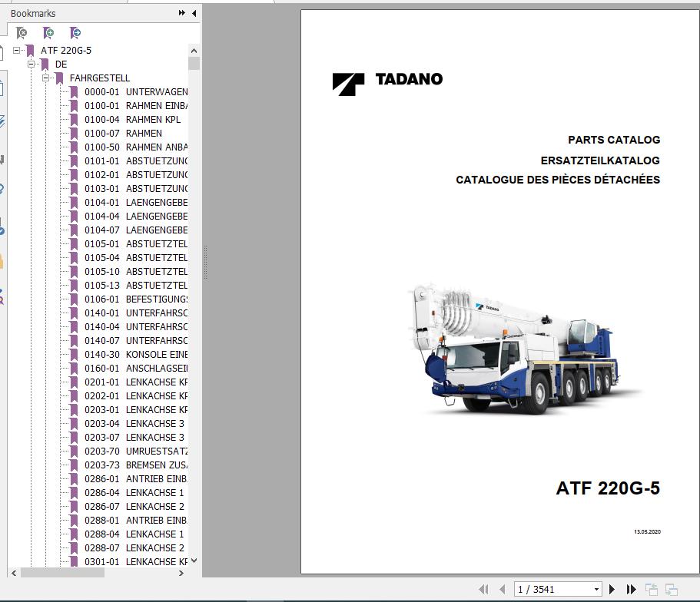Click bookmarks vertical scrollbar down arrow
The image size is (700, 602).
click(194, 561)
